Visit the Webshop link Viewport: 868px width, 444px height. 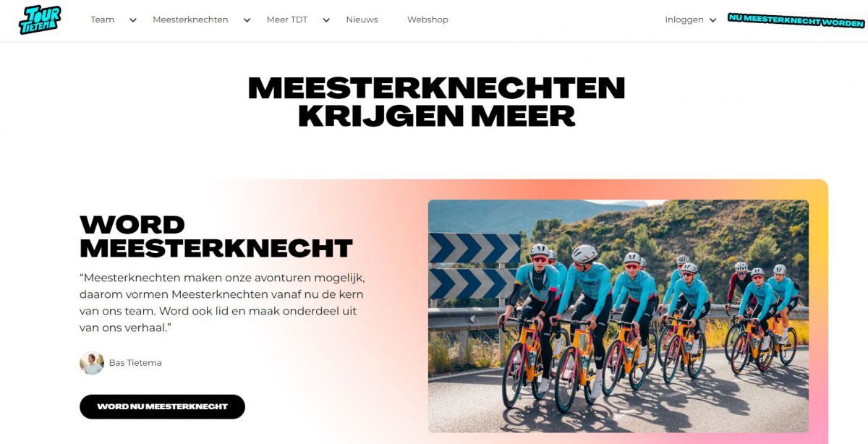427,20
